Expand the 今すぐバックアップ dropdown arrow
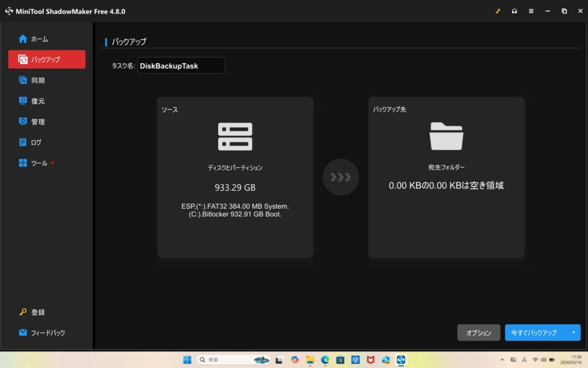Screen dimensions: 588x368 tap(573, 333)
